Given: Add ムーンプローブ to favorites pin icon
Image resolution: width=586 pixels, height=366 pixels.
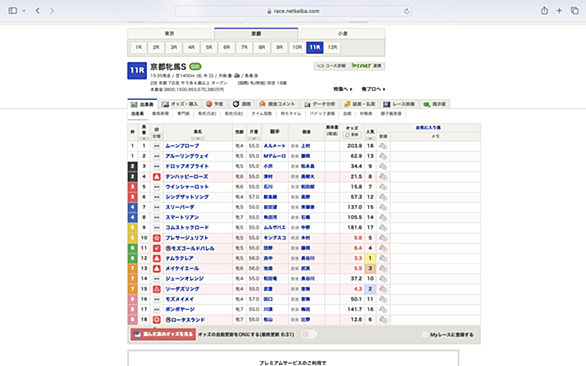Looking at the screenshot, I should pyautogui.click(x=383, y=146).
